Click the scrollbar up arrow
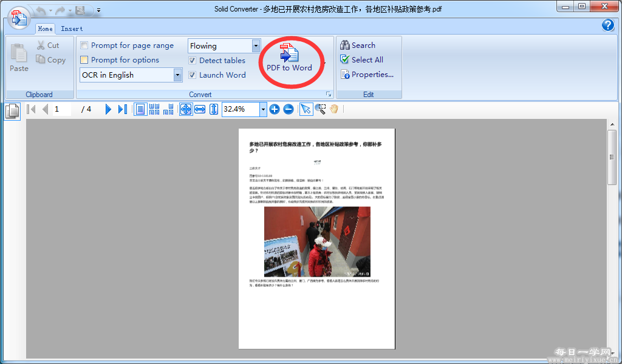This screenshot has height=364, width=622. (x=612, y=124)
